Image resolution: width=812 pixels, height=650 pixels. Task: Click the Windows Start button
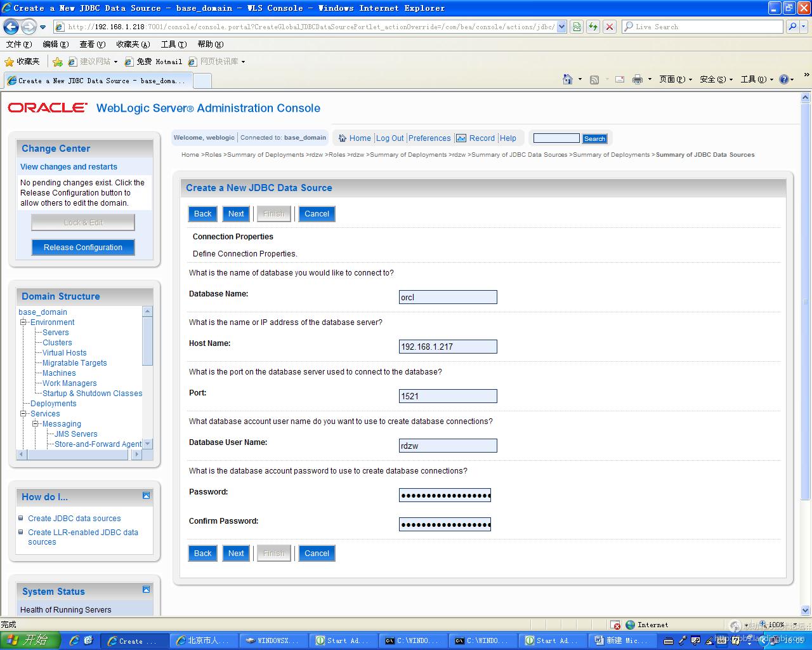(x=30, y=640)
